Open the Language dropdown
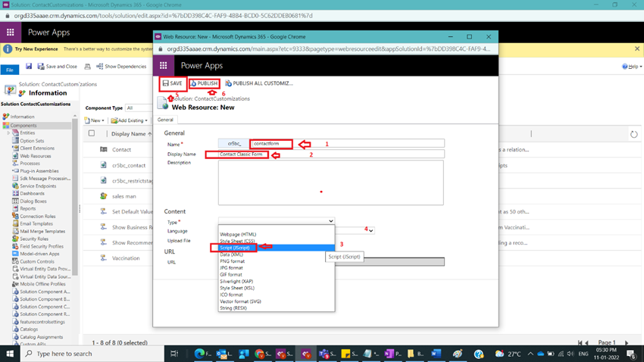The image size is (644, 362). tap(370, 231)
